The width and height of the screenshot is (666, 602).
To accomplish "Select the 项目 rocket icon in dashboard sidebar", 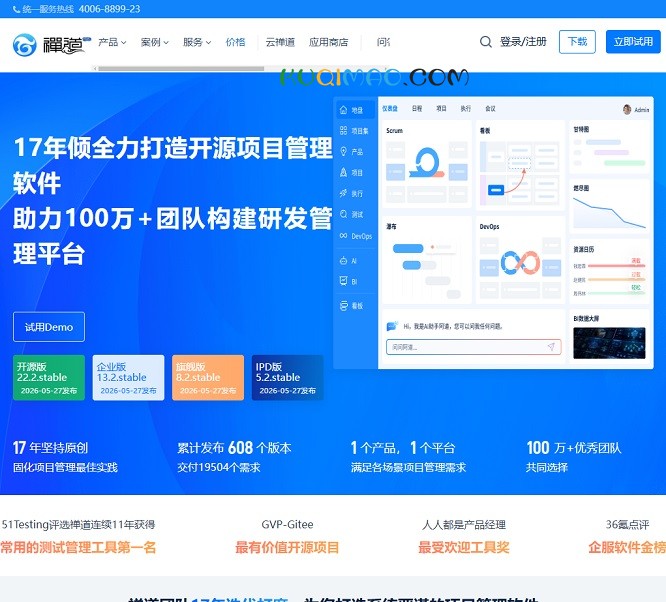I will [x=344, y=172].
